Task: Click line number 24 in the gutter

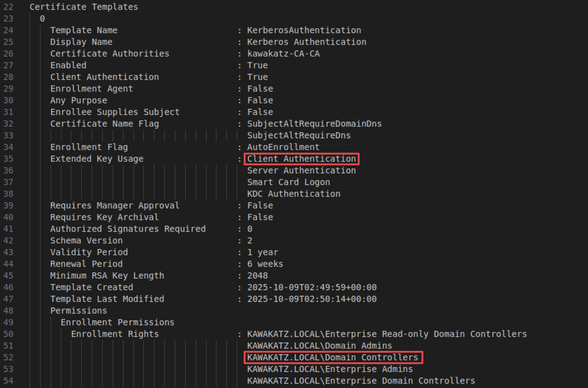Action: (x=8, y=30)
